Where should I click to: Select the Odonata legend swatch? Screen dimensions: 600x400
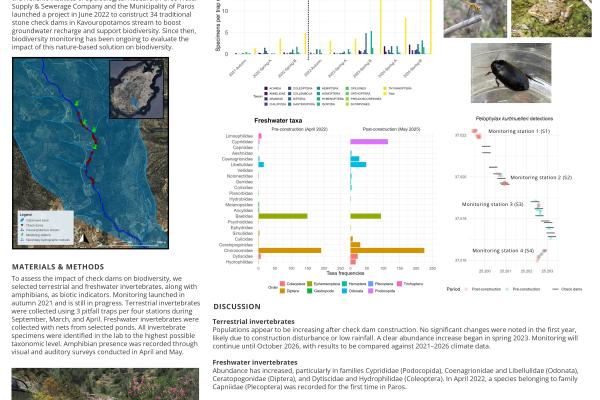coord(344,291)
